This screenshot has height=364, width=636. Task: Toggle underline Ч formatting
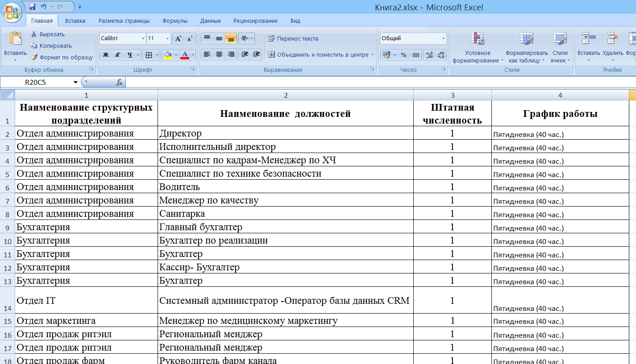(129, 55)
